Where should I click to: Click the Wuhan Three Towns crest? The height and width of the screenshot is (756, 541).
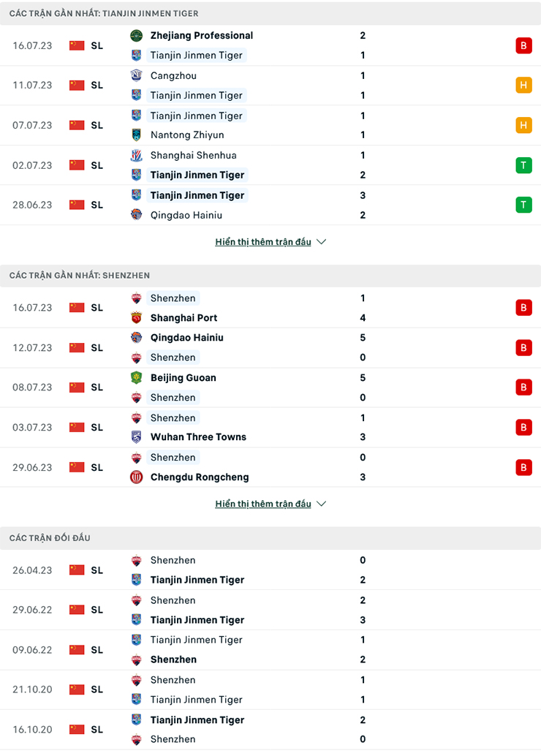pyautogui.click(x=136, y=436)
